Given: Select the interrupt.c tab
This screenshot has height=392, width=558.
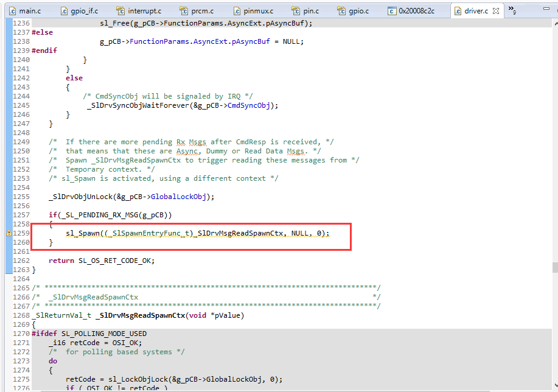Looking at the screenshot, I should tap(139, 11).
